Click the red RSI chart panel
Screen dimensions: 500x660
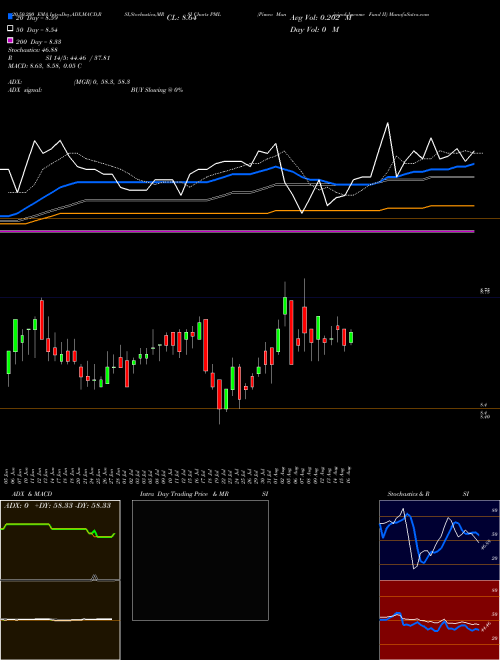[x=439, y=620]
